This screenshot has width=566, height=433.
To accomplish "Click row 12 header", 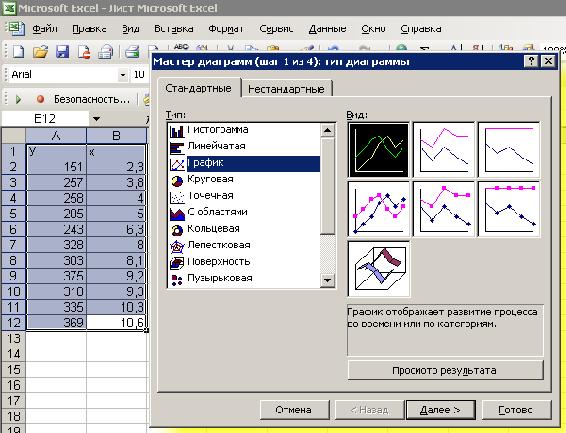I will click(13, 322).
